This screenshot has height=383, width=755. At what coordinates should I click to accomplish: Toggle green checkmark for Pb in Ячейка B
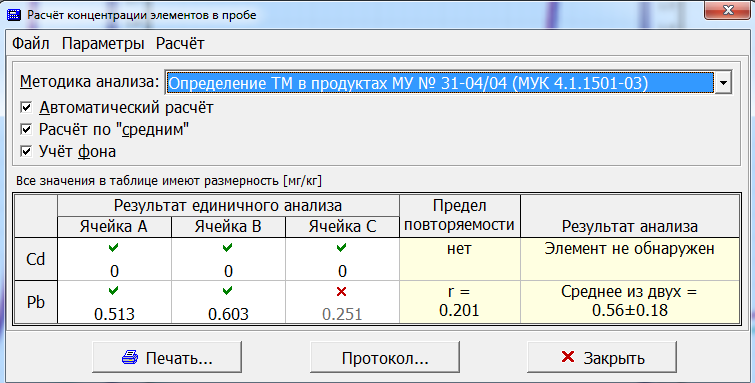pos(228,291)
